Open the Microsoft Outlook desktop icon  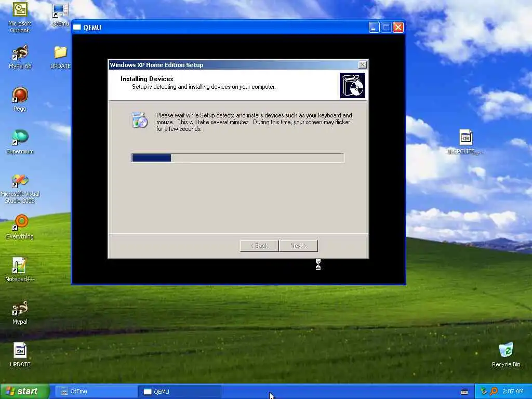[x=20, y=17]
